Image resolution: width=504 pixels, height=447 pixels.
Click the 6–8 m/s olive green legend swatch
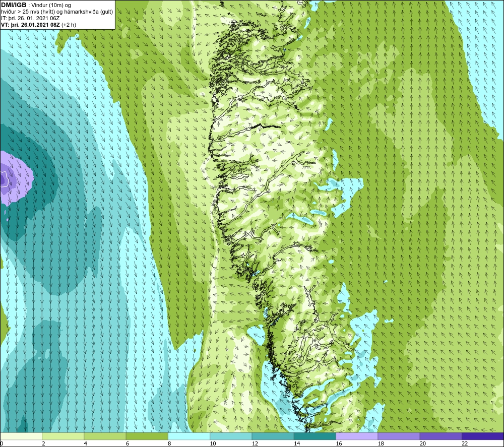coord(147,436)
